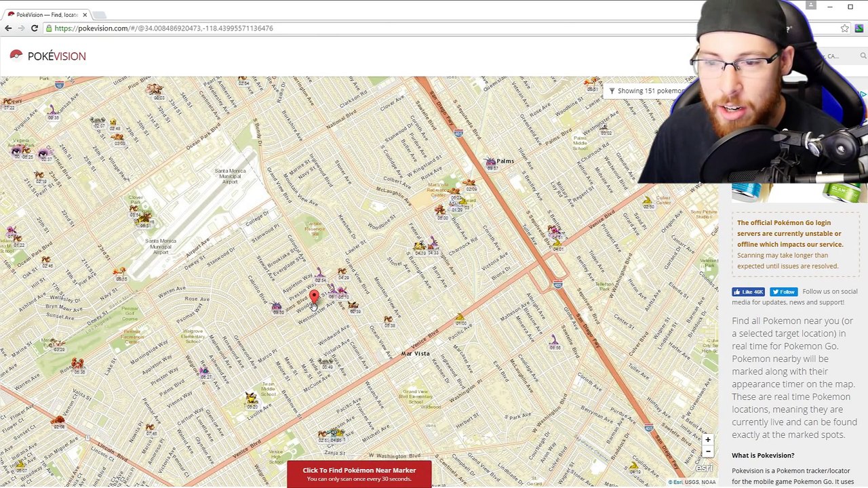Click the Pokémon with timer 01:55 near Sawtelle Blvd

tap(555, 340)
